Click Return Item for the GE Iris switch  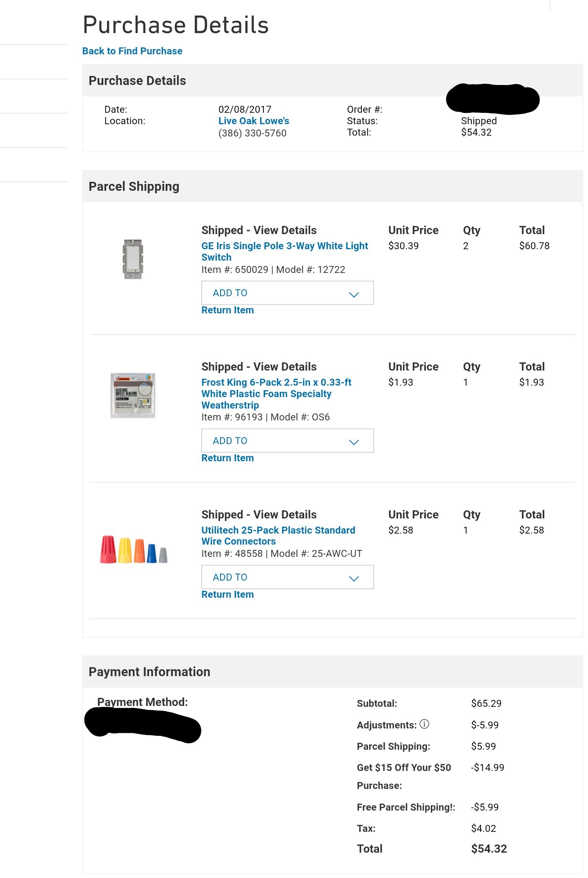pos(227,310)
